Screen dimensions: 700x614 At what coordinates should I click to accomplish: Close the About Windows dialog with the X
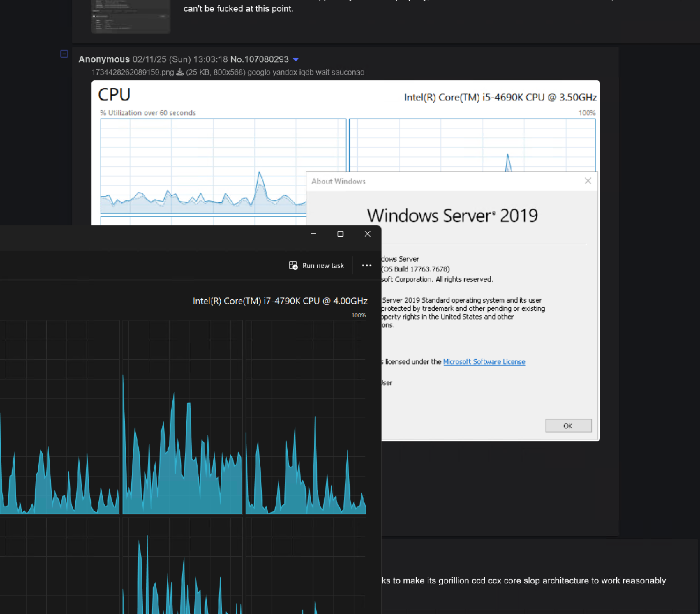point(588,181)
